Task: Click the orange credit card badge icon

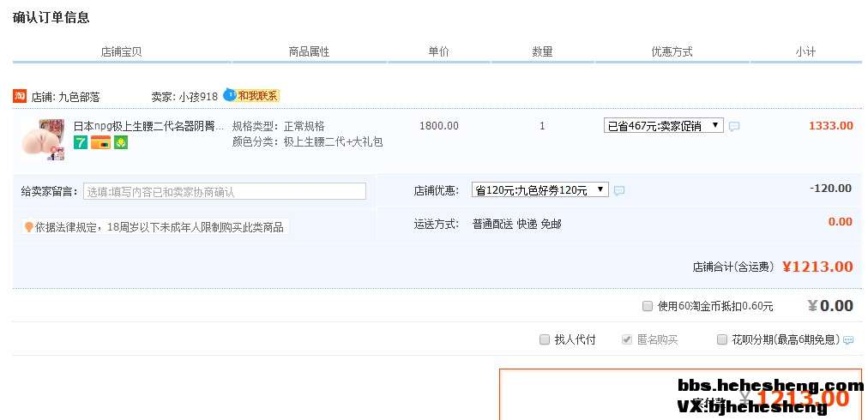Action: tap(101, 142)
